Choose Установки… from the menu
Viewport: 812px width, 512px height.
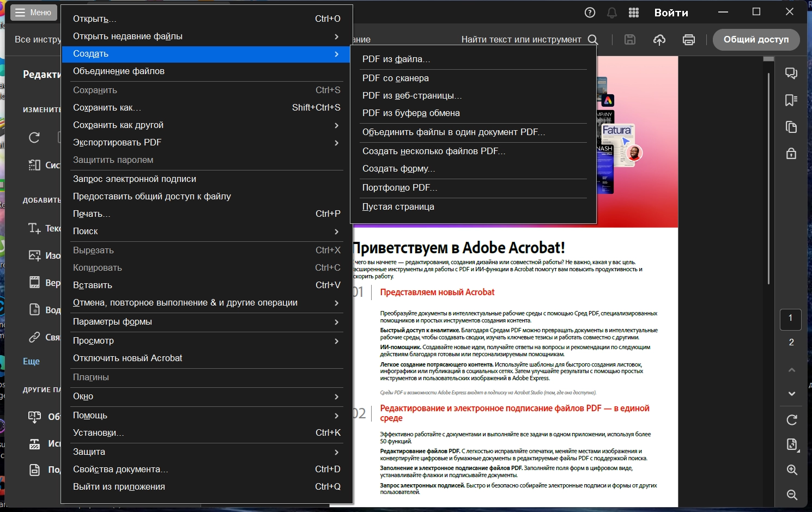click(207, 432)
